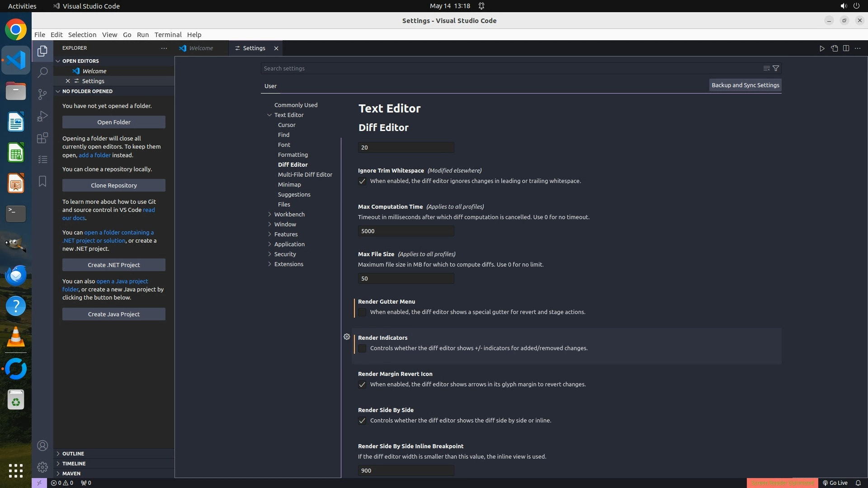868x488 pixels.
Task: Click Backup and Sync Settings button
Action: tap(745, 85)
